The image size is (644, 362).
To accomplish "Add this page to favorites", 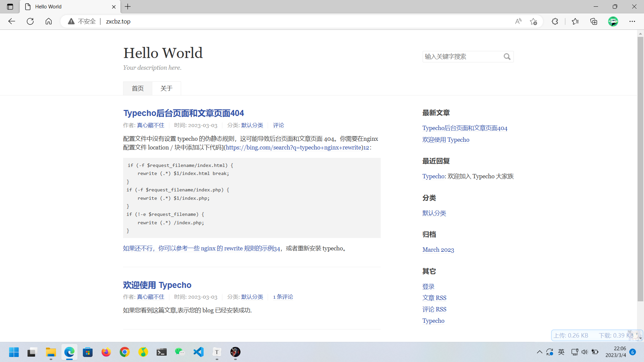I will coord(533,21).
